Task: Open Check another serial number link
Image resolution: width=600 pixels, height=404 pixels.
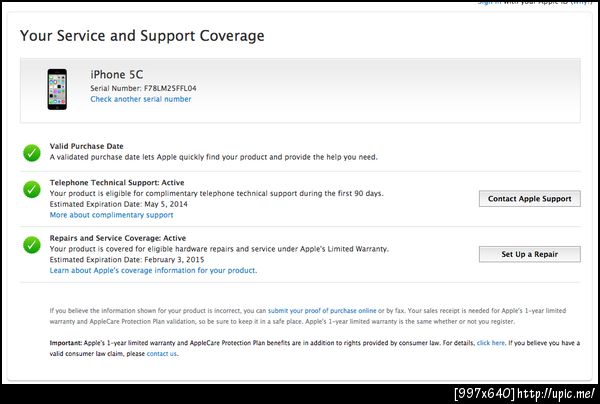Action: (141, 99)
